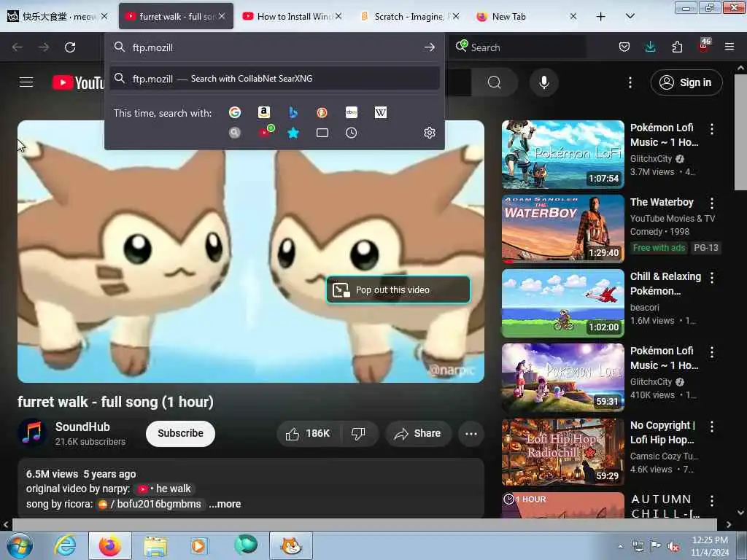Open options for Chill & Relaxing Pokémon video

(x=712, y=278)
